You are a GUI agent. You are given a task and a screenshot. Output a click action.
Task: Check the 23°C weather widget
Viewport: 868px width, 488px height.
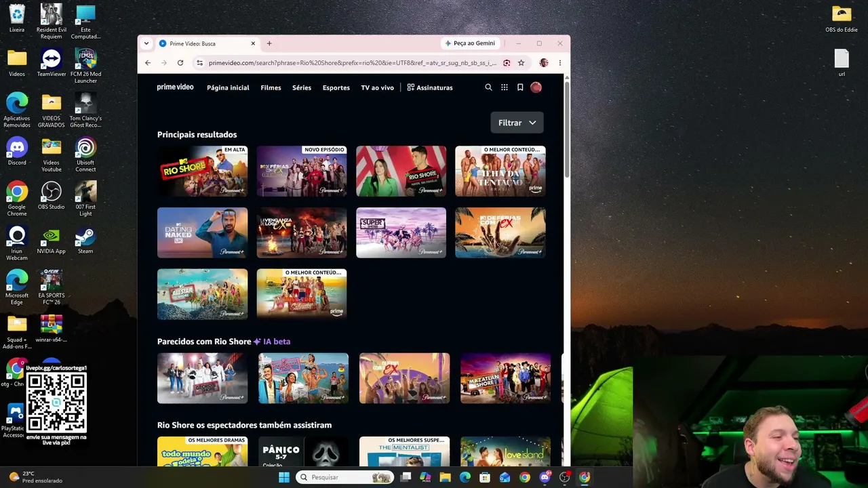[x=35, y=477]
